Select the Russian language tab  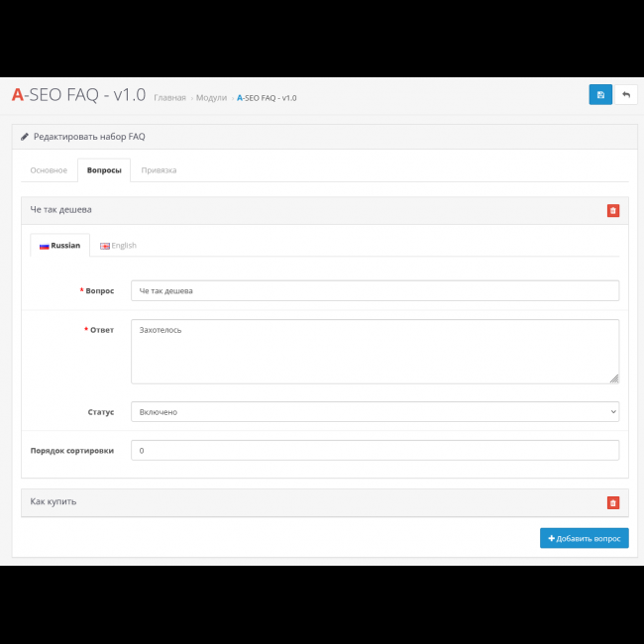point(60,246)
